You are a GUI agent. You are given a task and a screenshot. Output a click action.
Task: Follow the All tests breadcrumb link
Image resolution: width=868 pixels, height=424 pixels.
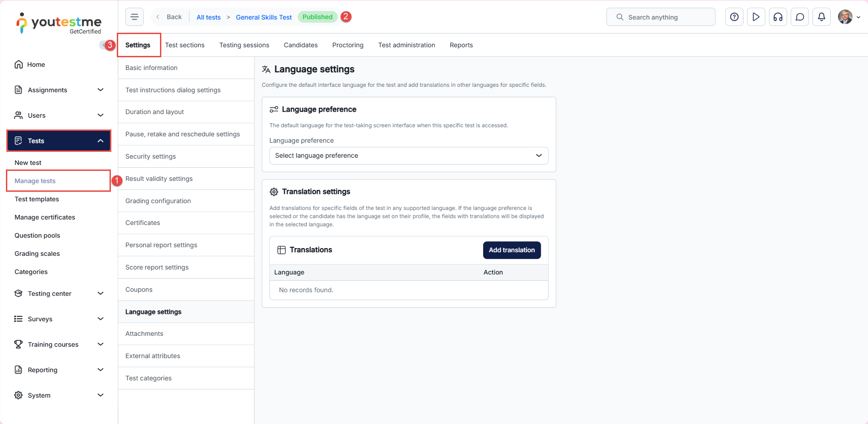tap(208, 17)
